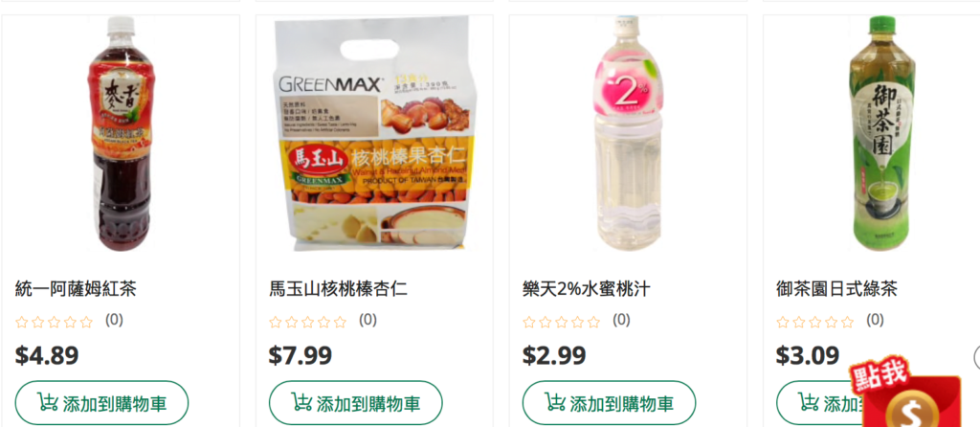Image resolution: width=980 pixels, height=427 pixels.
Task: Add 樂天2%水蜜桃汁 to the shopping cart
Action: point(610,403)
